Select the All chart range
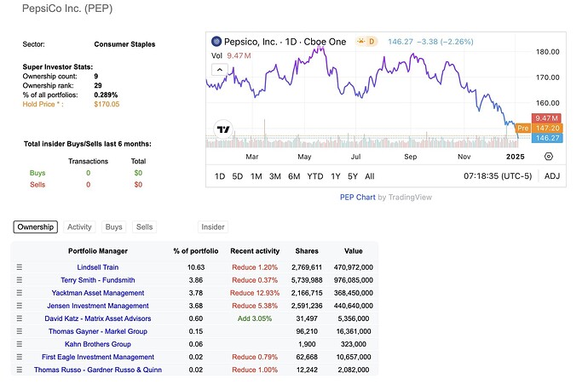 pos(370,176)
